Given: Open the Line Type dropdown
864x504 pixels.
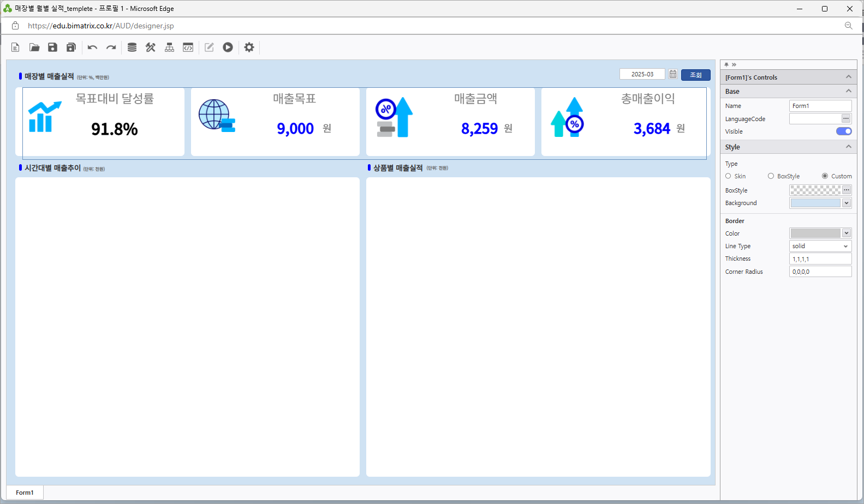Looking at the screenshot, I should [820, 246].
